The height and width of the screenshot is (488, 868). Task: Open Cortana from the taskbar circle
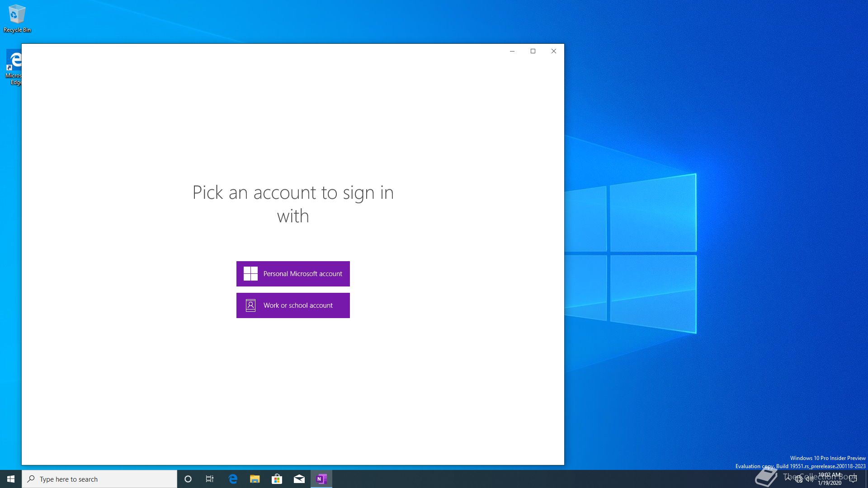point(188,479)
